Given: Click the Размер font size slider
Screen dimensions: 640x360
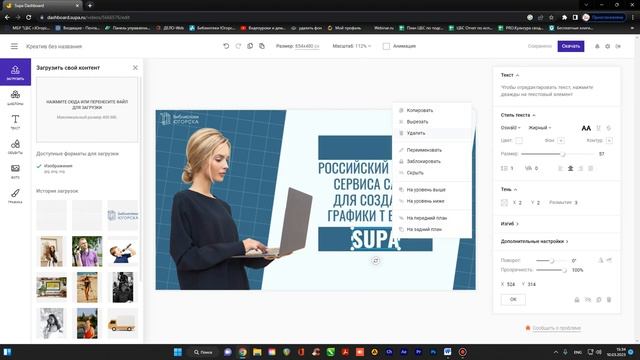Looking at the screenshot, I should [558, 154].
